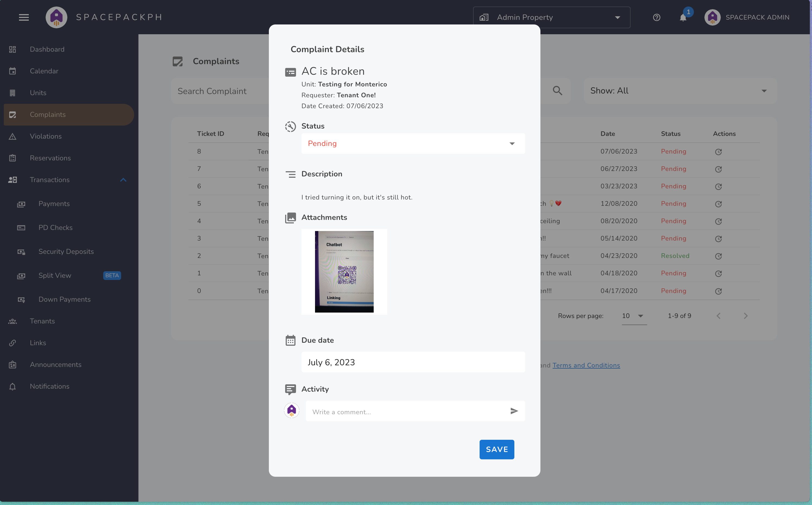Click the commenter avatar in Activity
The height and width of the screenshot is (505, 812).
point(292,410)
